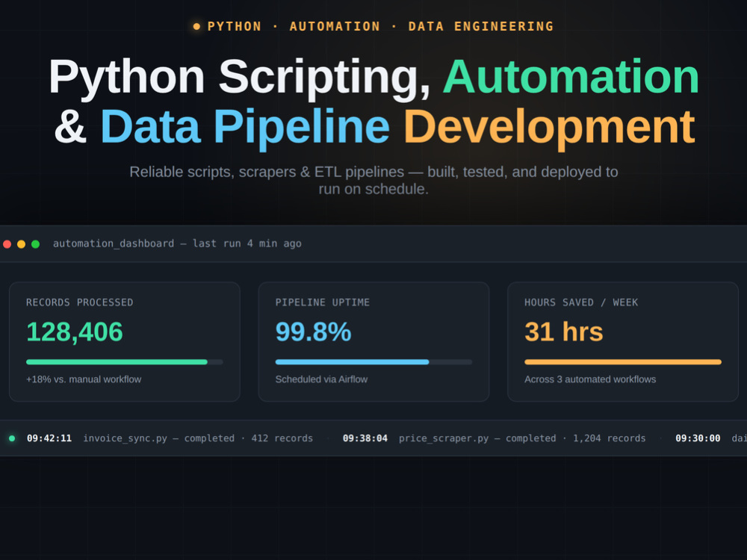
Task: Click the yellow window dot
Action: (21, 244)
